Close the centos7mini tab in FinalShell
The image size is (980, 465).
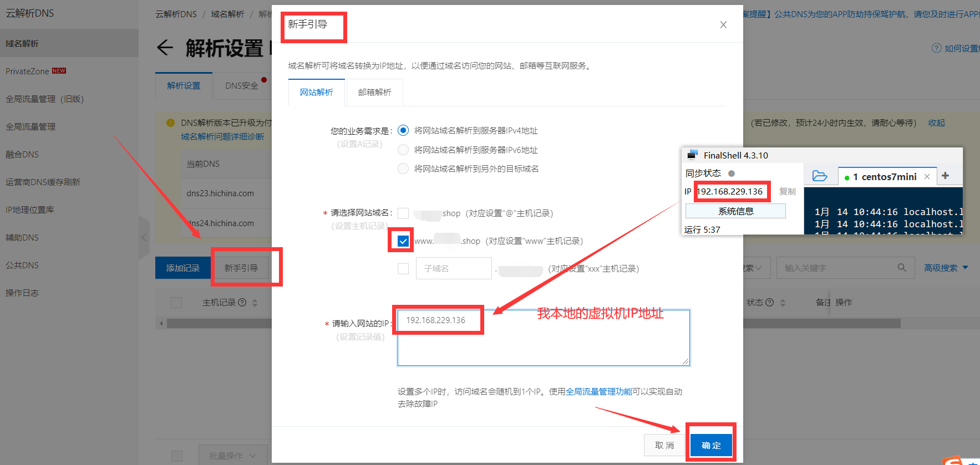927,177
